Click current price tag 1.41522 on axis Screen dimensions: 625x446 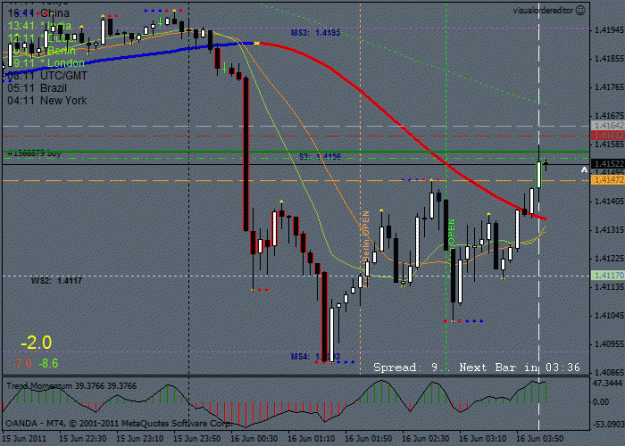click(608, 164)
